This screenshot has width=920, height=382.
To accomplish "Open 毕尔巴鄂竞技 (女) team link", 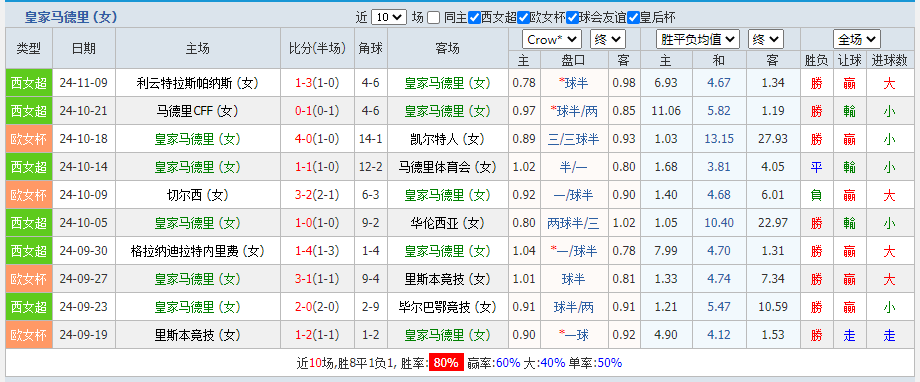I will click(448, 307).
